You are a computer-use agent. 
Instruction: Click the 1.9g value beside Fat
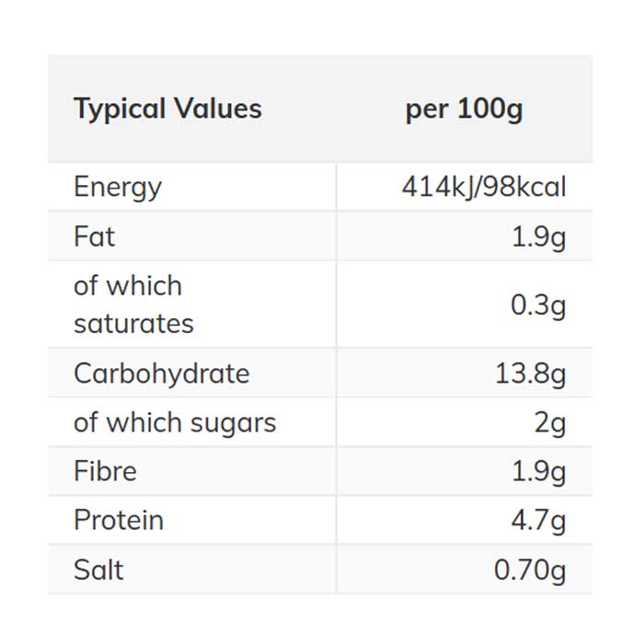point(538,236)
